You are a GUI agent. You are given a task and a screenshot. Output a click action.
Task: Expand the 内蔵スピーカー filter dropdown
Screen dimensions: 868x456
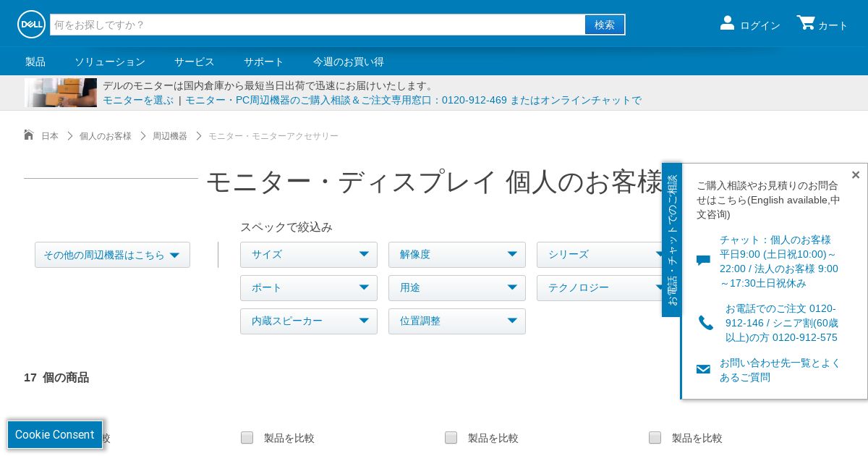309,321
